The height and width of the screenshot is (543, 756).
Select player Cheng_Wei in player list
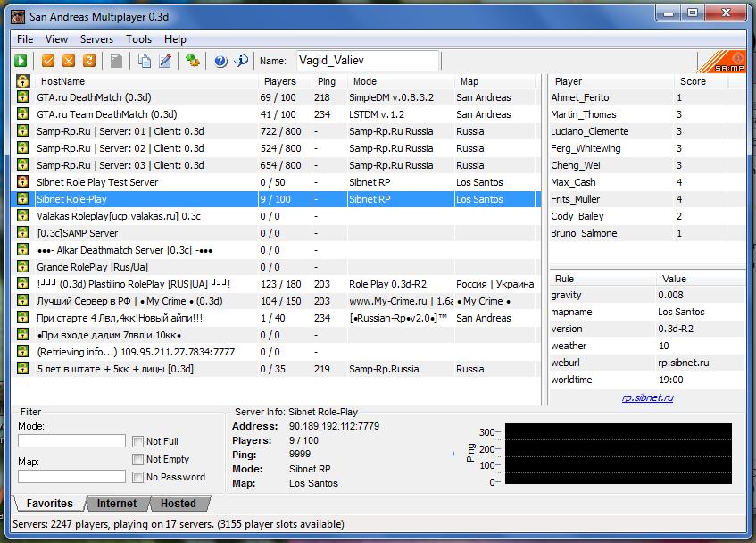(647, 165)
